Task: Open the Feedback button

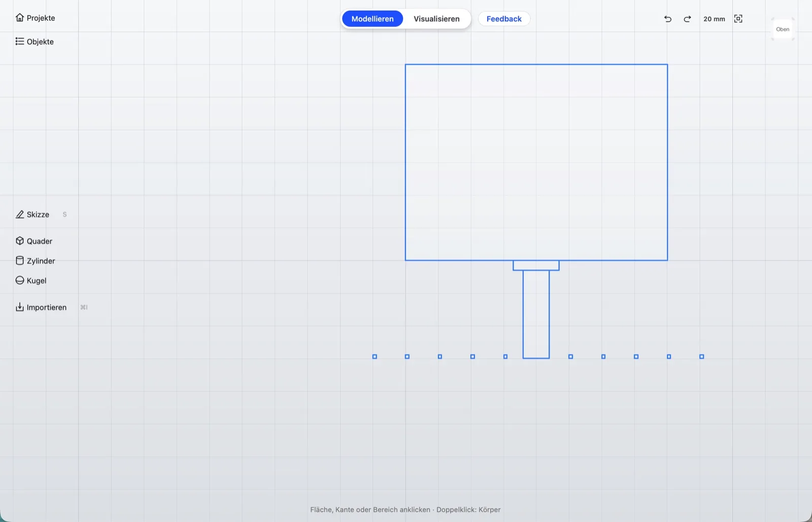Action: click(x=504, y=19)
